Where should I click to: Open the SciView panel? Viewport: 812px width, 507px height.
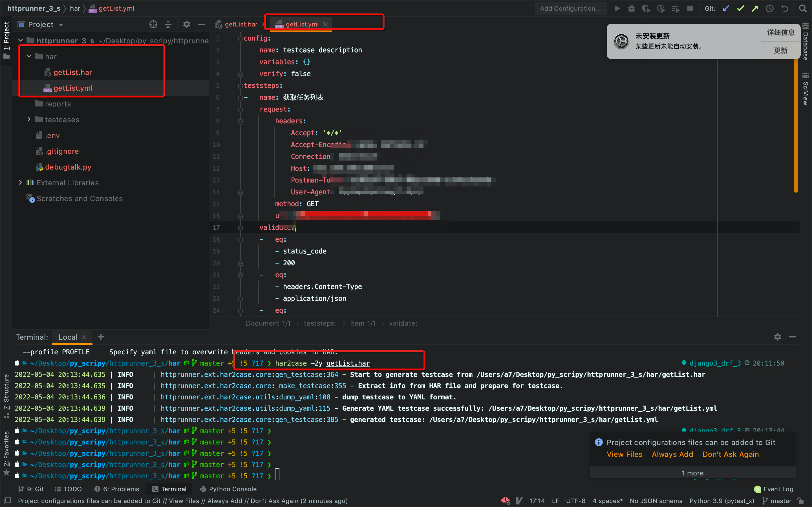[805, 89]
